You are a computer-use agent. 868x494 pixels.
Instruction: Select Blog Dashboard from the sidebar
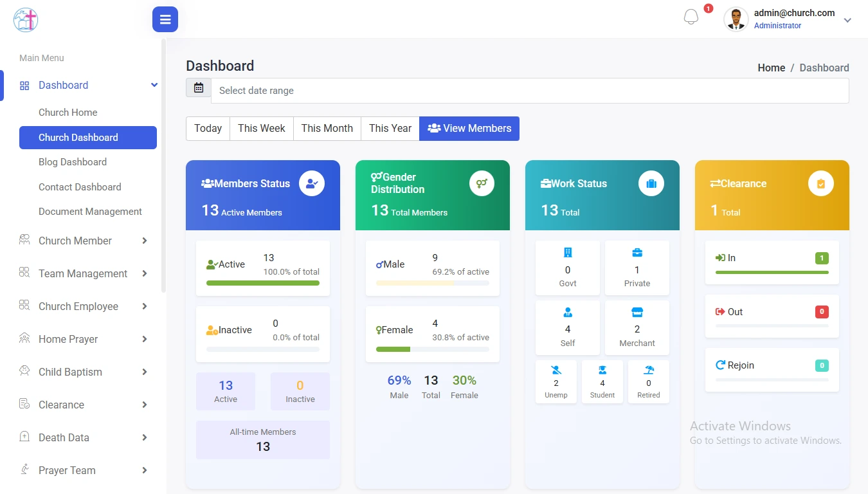tap(73, 161)
